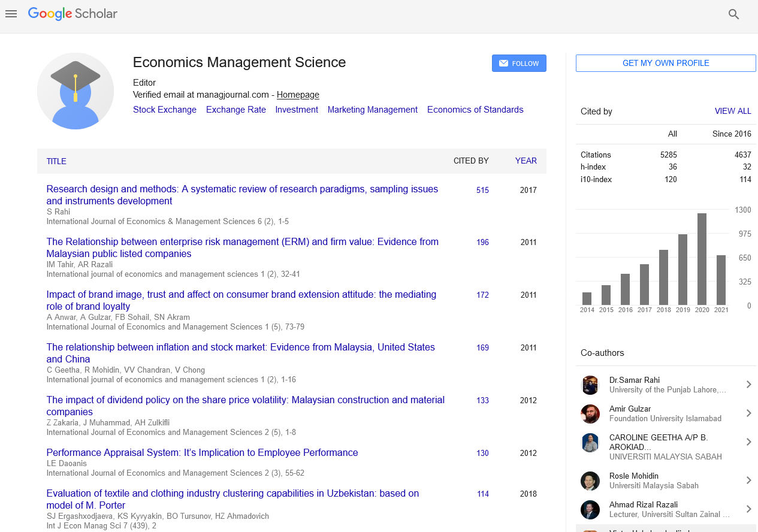This screenshot has height=532, width=758.
Task: Click the profile avatar image
Action: tap(75, 91)
